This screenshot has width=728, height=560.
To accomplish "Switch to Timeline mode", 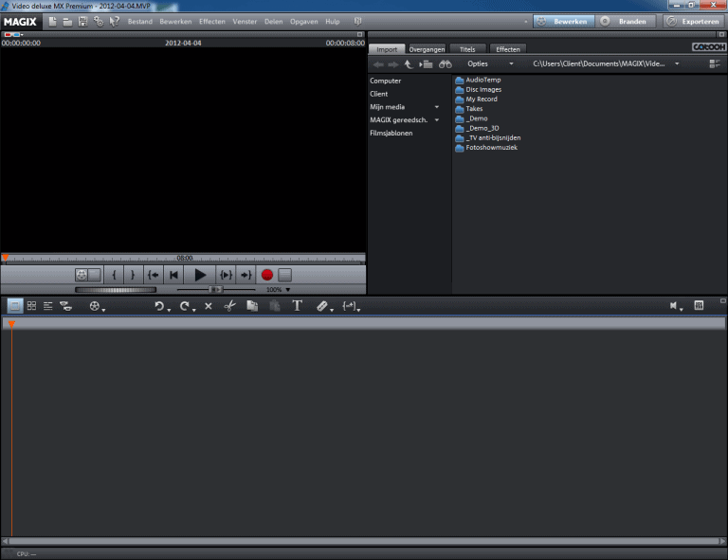I will tap(47, 306).
